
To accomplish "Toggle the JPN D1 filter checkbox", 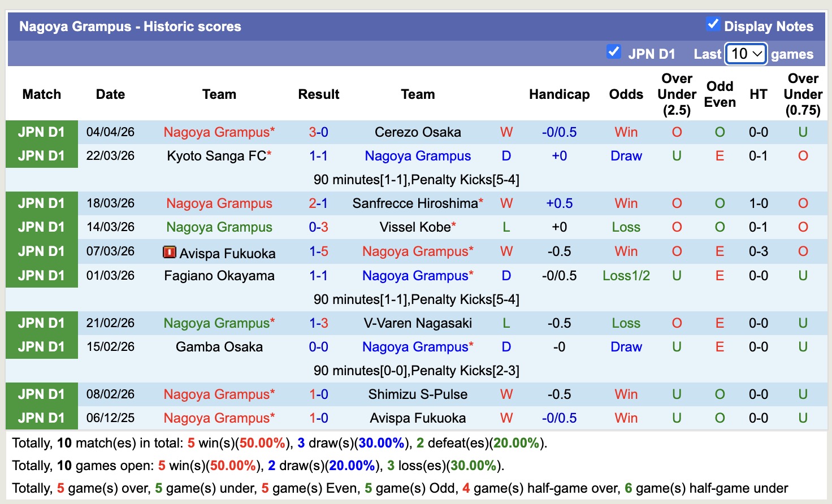I will click(613, 51).
